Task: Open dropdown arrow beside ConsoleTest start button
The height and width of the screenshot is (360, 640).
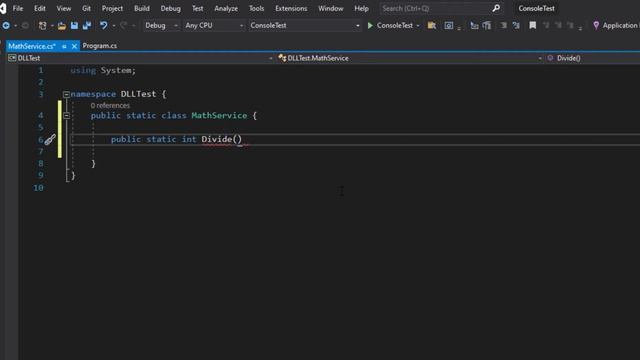Action: pos(418,26)
